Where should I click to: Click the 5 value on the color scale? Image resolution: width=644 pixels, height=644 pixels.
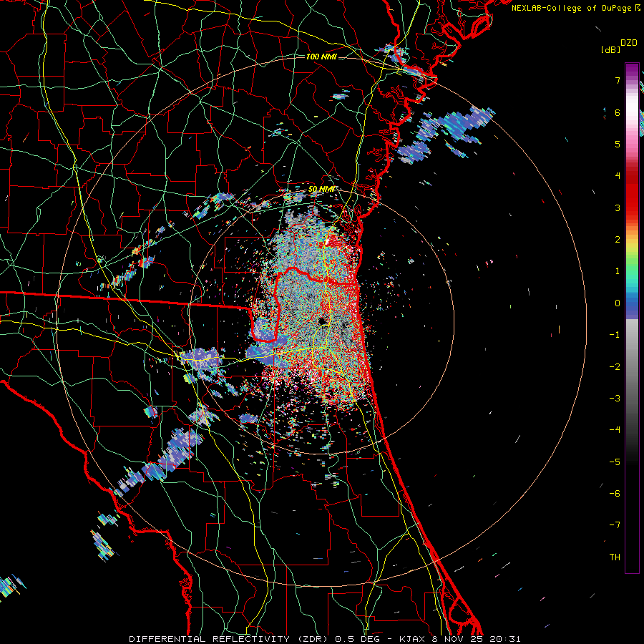coord(618,144)
